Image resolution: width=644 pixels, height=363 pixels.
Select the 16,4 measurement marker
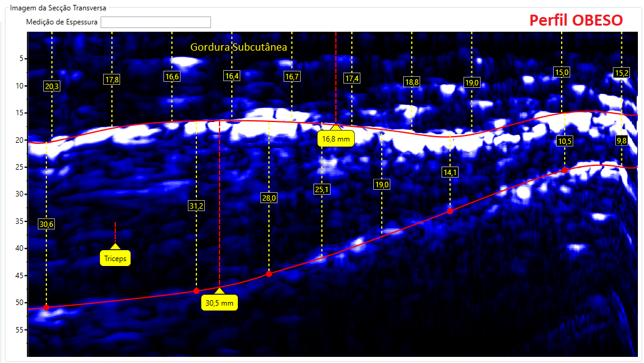coord(232,76)
